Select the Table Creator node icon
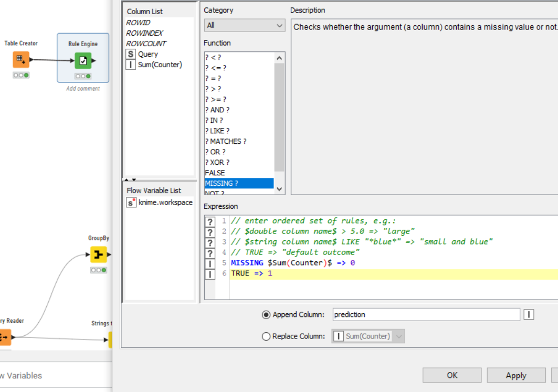 [x=21, y=59]
